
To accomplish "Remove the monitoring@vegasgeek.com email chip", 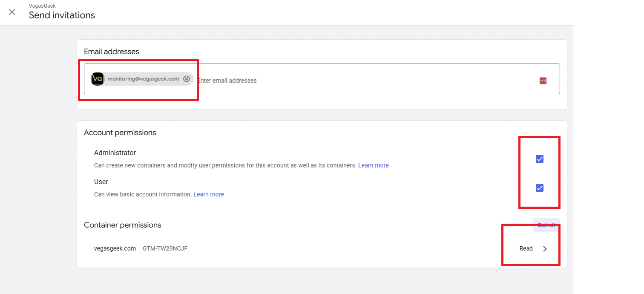I will click(x=186, y=79).
